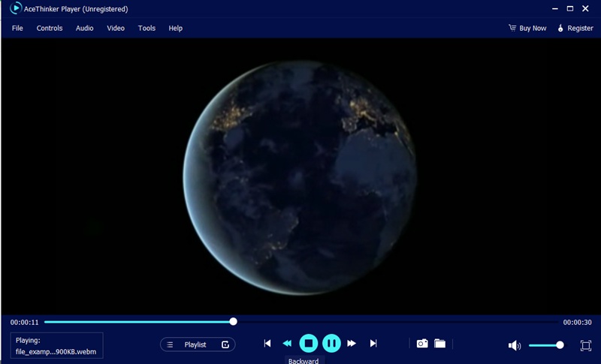Open the Controls menu
This screenshot has width=601, height=364.
click(50, 29)
